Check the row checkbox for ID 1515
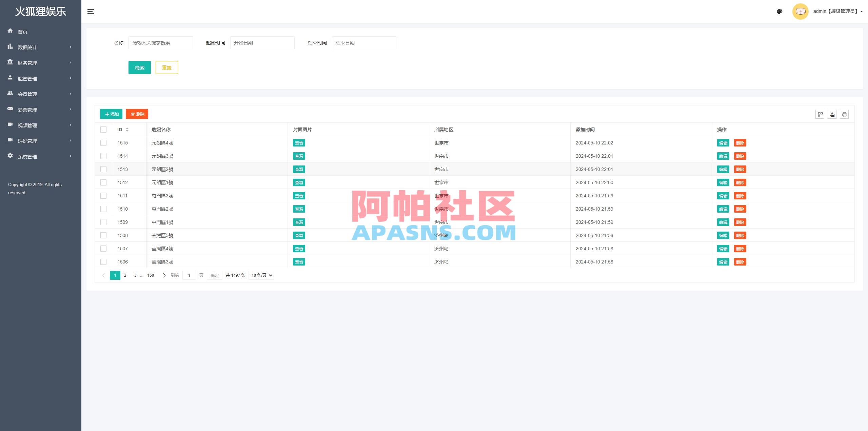Screen dimensions: 868x431 (103, 143)
